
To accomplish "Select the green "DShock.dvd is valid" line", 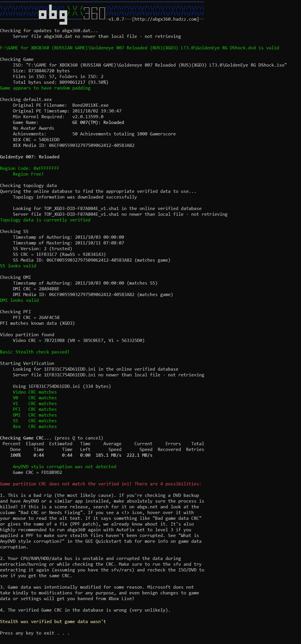I will click(140, 48).
